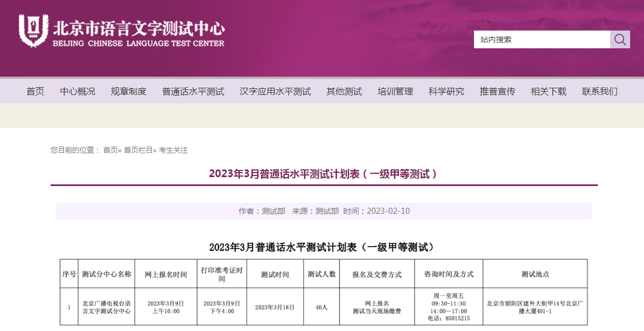Go to the 相关下载 page
644x331 pixels.
tap(548, 92)
